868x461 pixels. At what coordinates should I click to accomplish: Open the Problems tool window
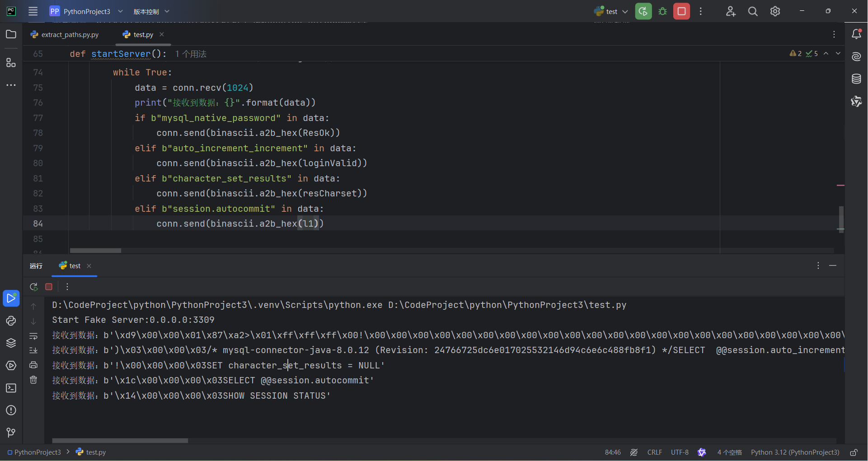[x=11, y=410]
